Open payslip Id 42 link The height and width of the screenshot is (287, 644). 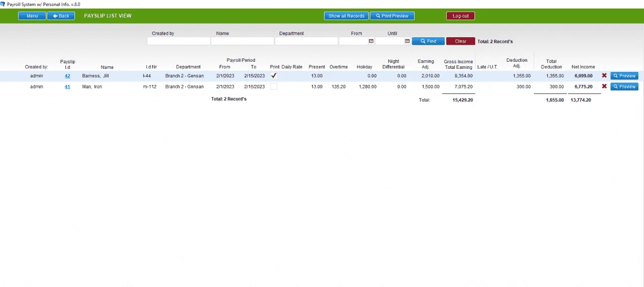coord(67,76)
